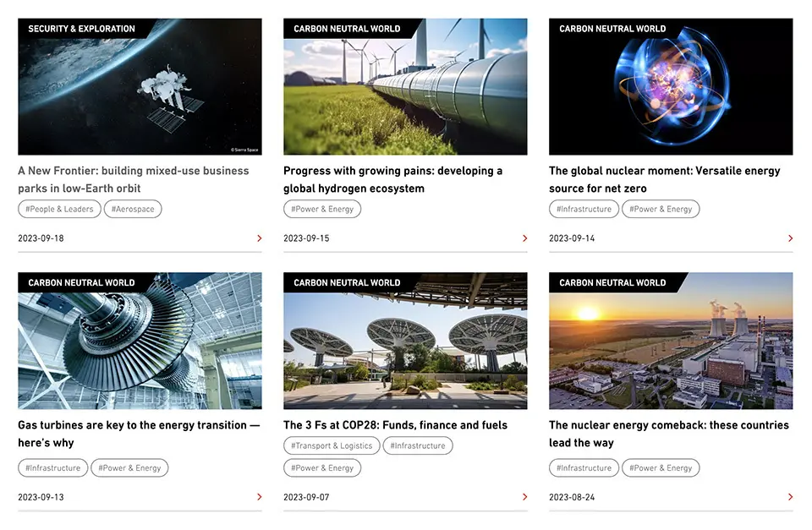The height and width of the screenshot is (530, 812).
Task: Open the nuclear plant sunset photo
Action: point(671,341)
